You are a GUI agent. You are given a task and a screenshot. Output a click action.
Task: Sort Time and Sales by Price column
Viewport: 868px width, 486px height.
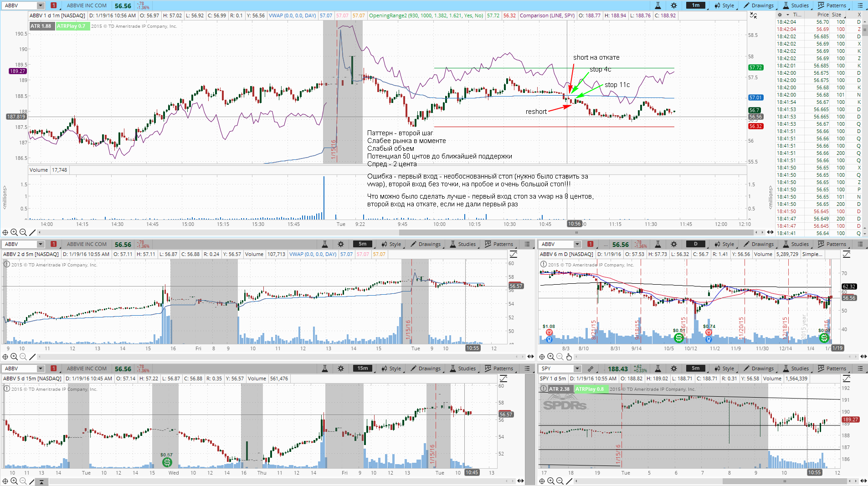pyautogui.click(x=822, y=15)
